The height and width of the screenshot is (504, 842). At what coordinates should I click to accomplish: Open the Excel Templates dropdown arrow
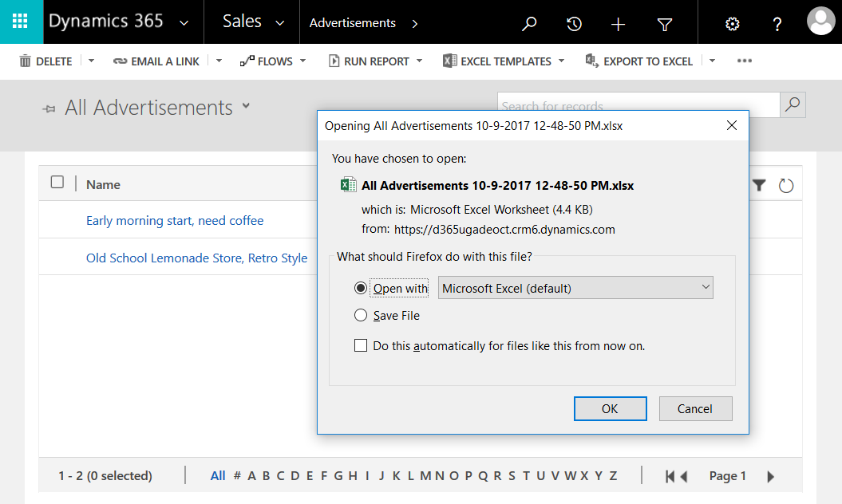(561, 61)
